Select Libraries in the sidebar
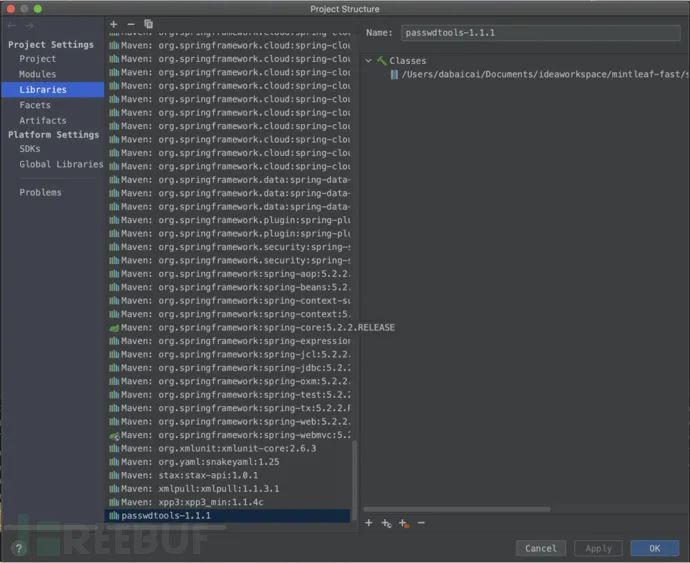 click(x=53, y=89)
